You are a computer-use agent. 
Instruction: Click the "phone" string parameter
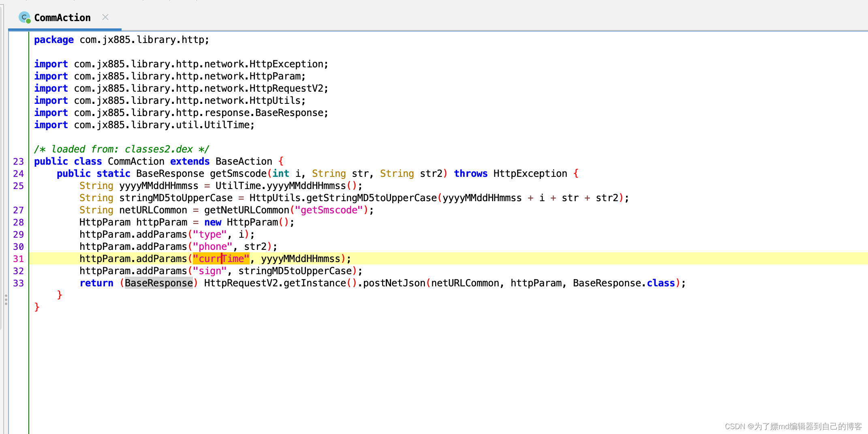(x=212, y=247)
